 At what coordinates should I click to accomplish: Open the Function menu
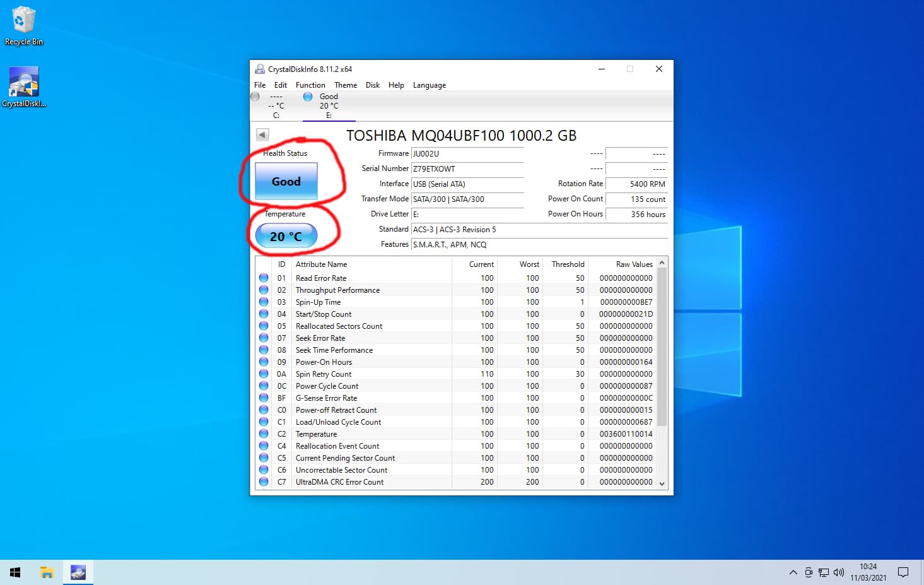[310, 85]
